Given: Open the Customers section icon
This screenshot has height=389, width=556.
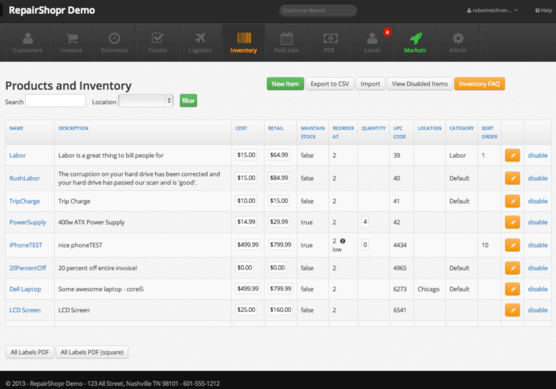Looking at the screenshot, I should click(x=28, y=38).
